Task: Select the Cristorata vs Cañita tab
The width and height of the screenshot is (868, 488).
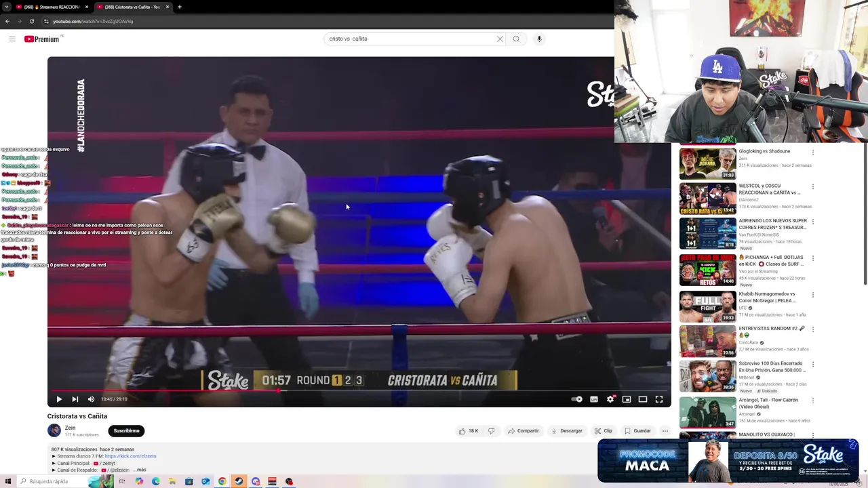Action: point(132,7)
